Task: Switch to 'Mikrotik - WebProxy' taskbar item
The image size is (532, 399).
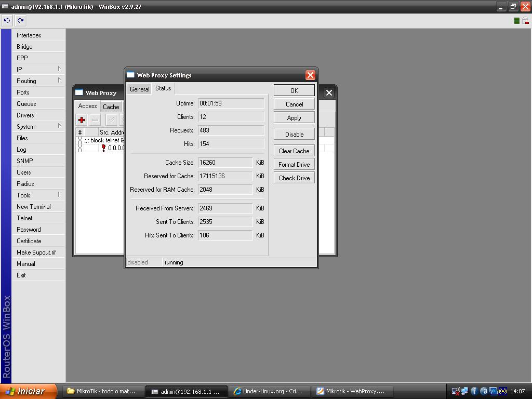Action: (x=352, y=391)
